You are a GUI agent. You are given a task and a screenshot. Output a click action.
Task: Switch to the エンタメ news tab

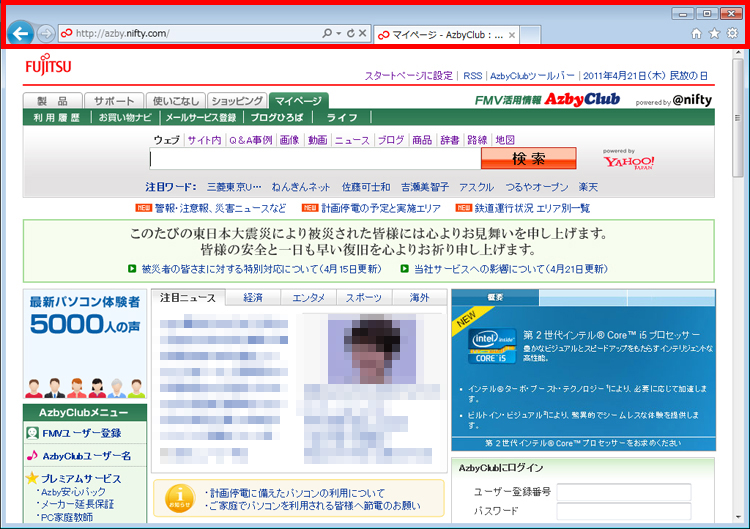pos(308,298)
